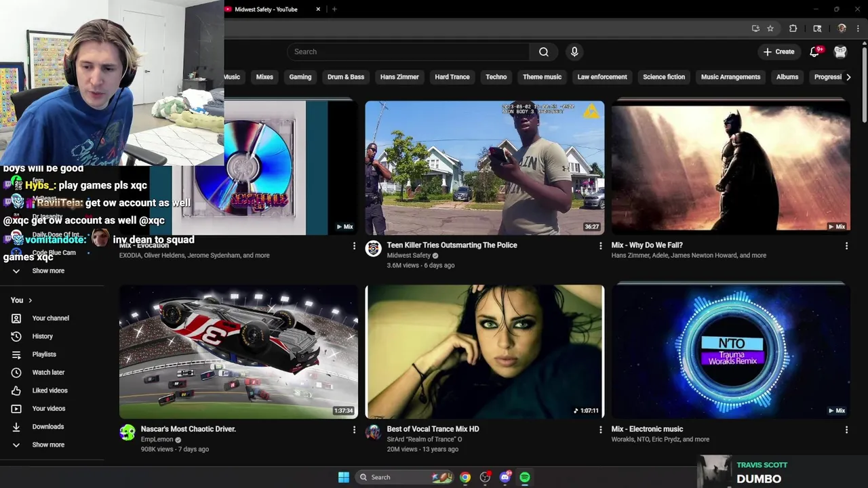Screen dimensions: 868x488
Task: Expand the You section chevron
Action: 30,300
